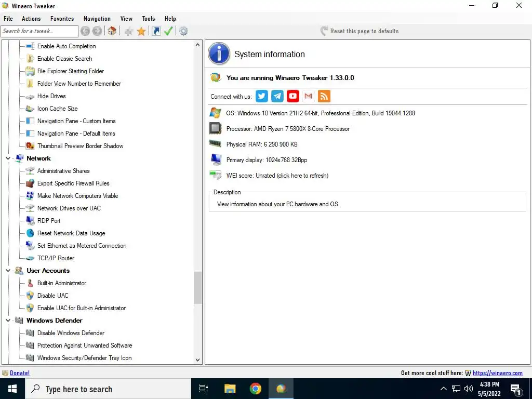Open the https://winaero.com link

click(x=497, y=373)
